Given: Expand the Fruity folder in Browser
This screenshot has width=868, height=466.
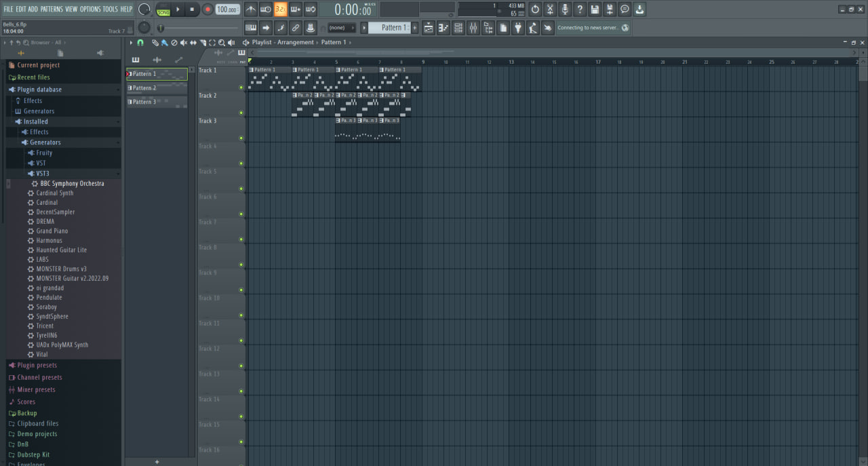Looking at the screenshot, I should [x=44, y=153].
